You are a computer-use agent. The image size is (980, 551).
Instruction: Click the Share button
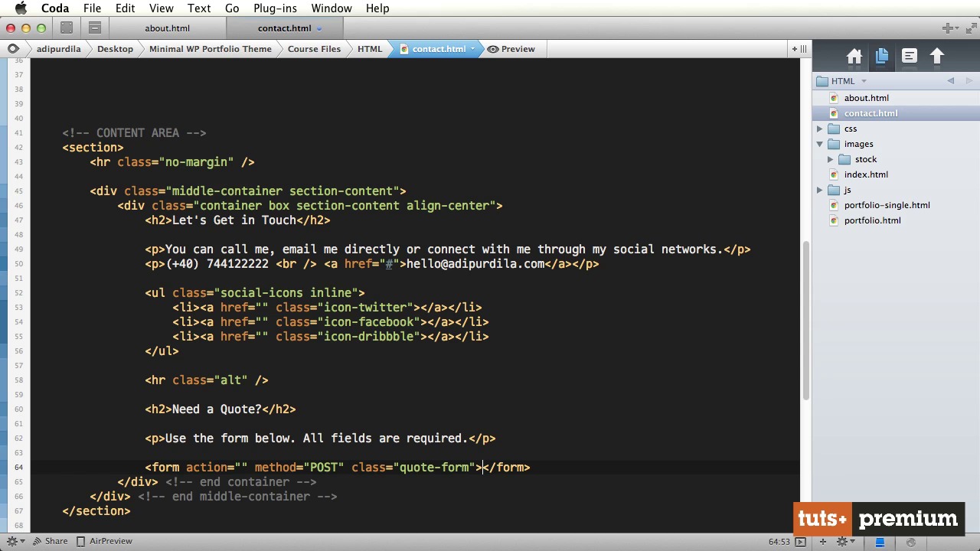pyautogui.click(x=48, y=541)
